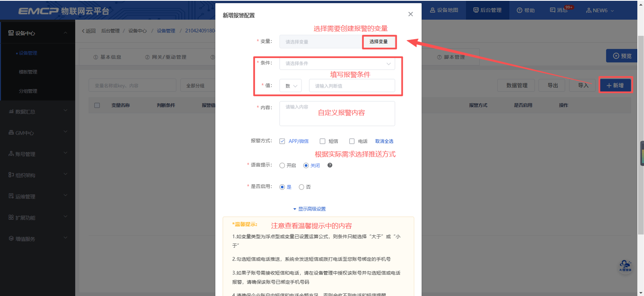The width and height of the screenshot is (644, 296).
Task: Click the 导出 button
Action: 553,85
